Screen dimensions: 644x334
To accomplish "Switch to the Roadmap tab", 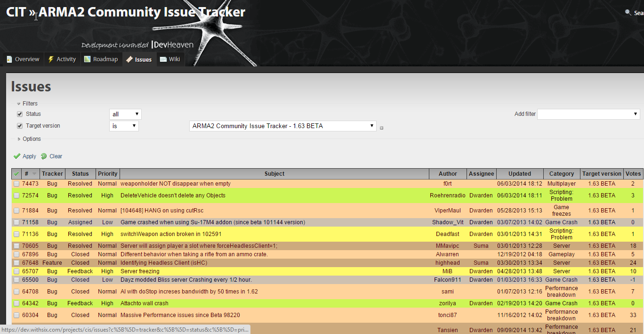I will click(101, 59).
